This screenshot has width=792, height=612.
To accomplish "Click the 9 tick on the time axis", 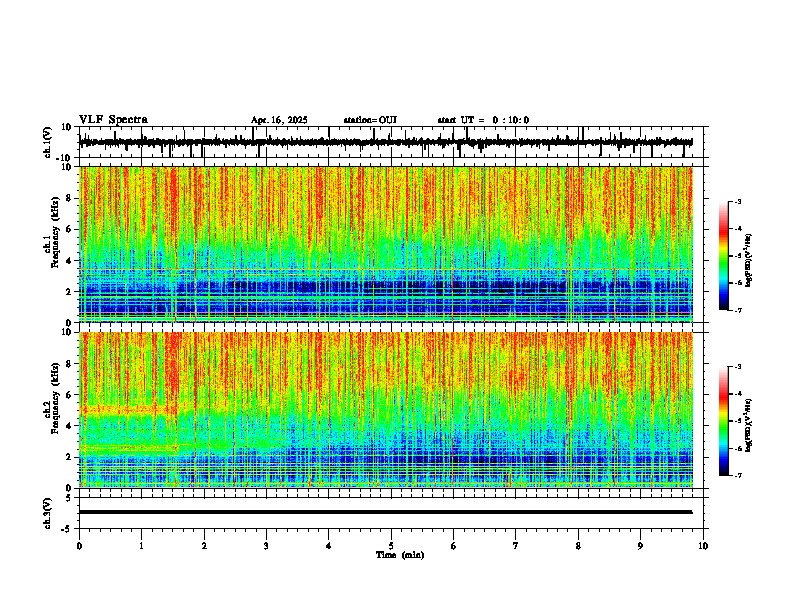I will [640, 546].
